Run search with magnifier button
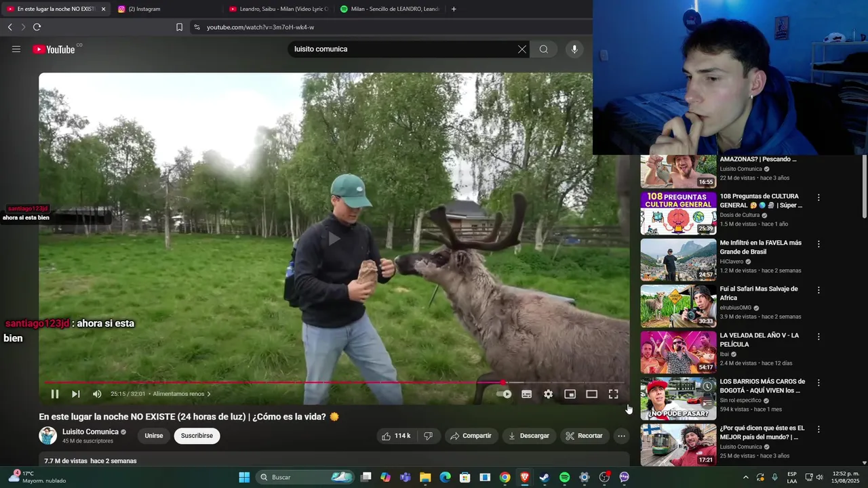868x488 pixels. coord(544,49)
